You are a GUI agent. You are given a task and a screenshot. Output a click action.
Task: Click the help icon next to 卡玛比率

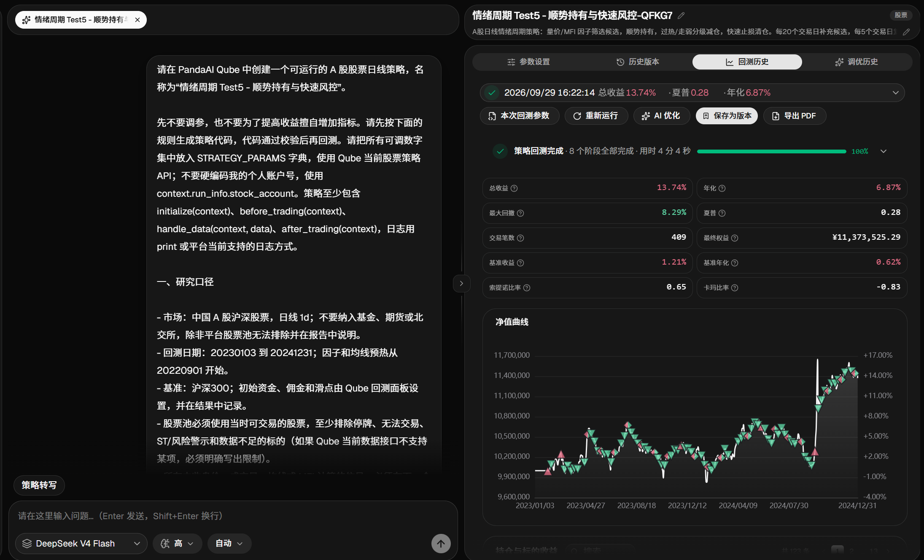click(735, 288)
